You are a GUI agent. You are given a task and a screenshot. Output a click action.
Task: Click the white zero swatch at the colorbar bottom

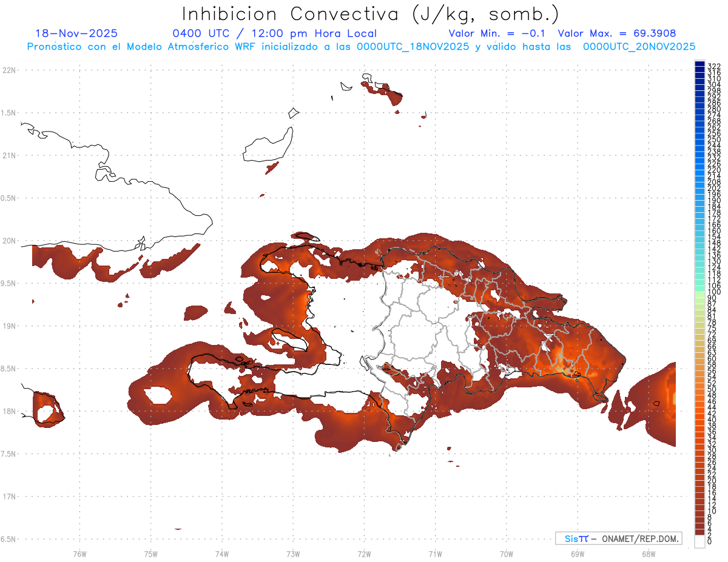pos(699,541)
